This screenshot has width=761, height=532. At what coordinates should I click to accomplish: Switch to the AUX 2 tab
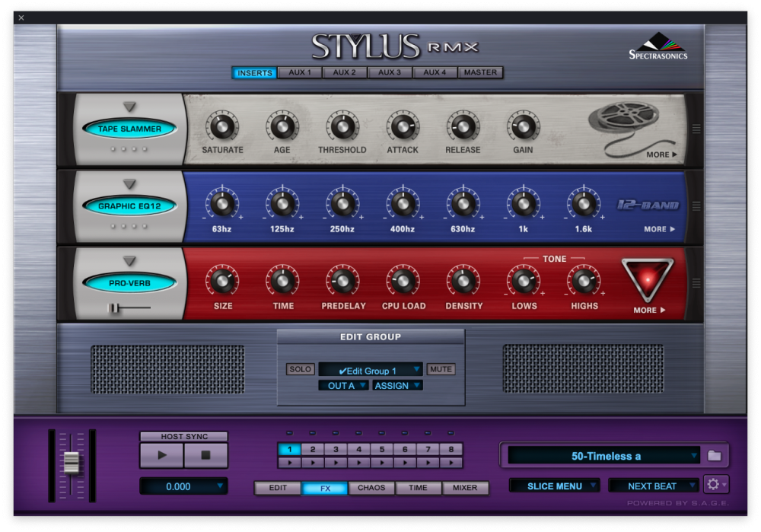pyautogui.click(x=344, y=72)
